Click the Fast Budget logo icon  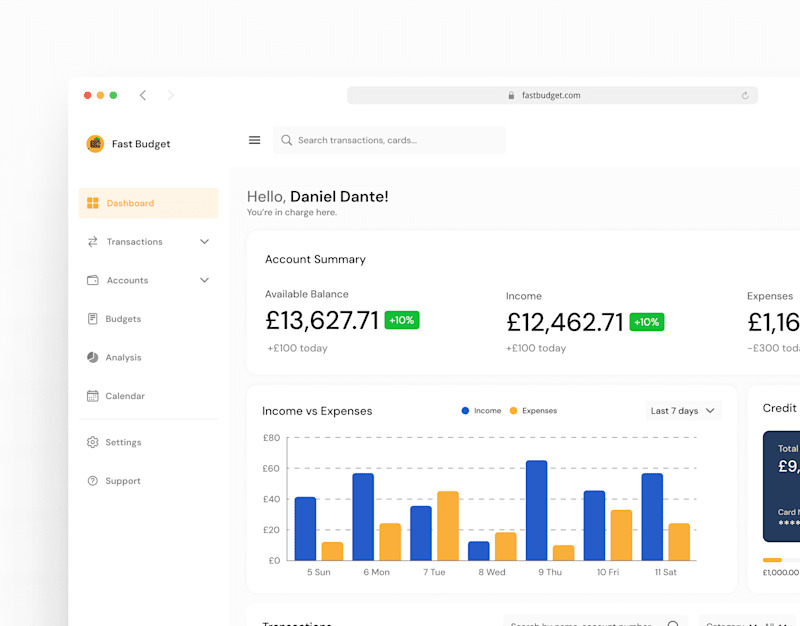(x=95, y=144)
